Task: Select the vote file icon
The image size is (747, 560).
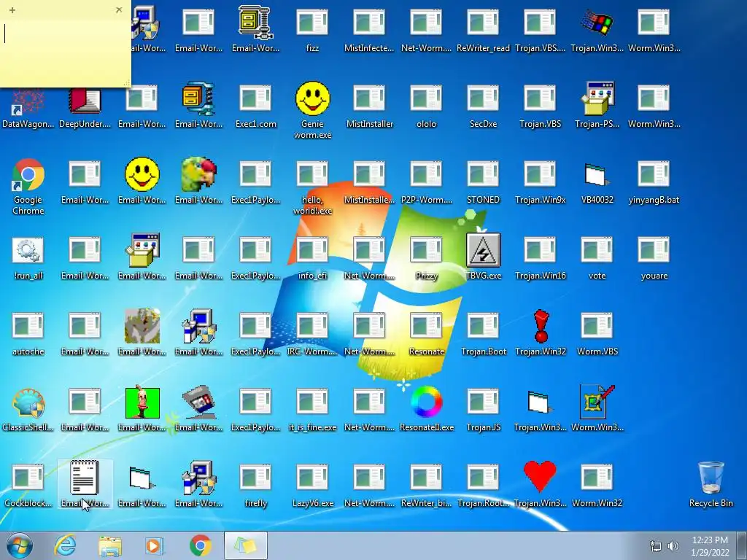Action: pyautogui.click(x=597, y=249)
